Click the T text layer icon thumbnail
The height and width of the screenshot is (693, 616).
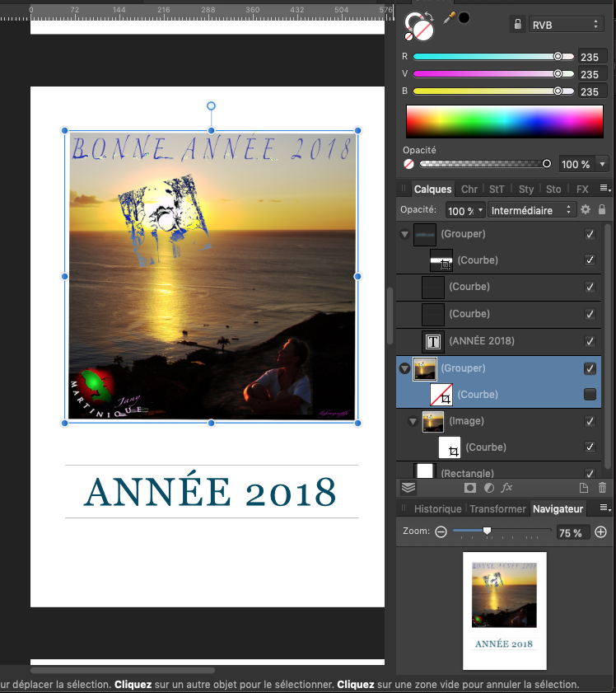(432, 342)
